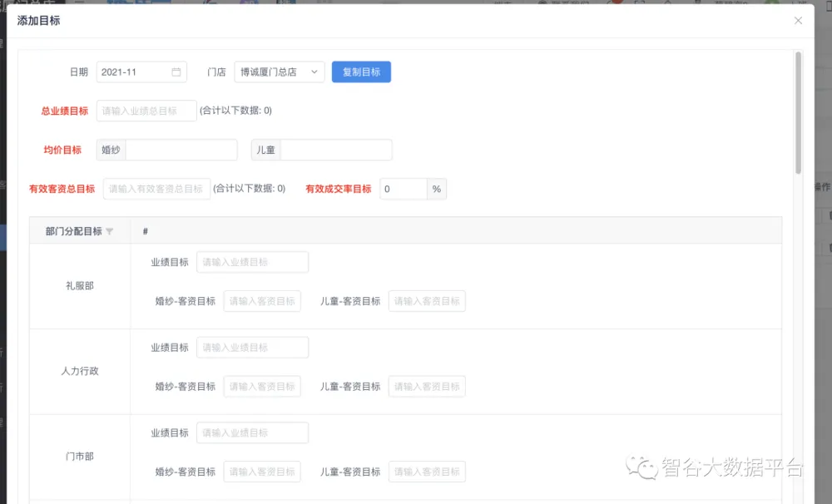Click 人力行政 业绩目标 input field

[x=252, y=348]
